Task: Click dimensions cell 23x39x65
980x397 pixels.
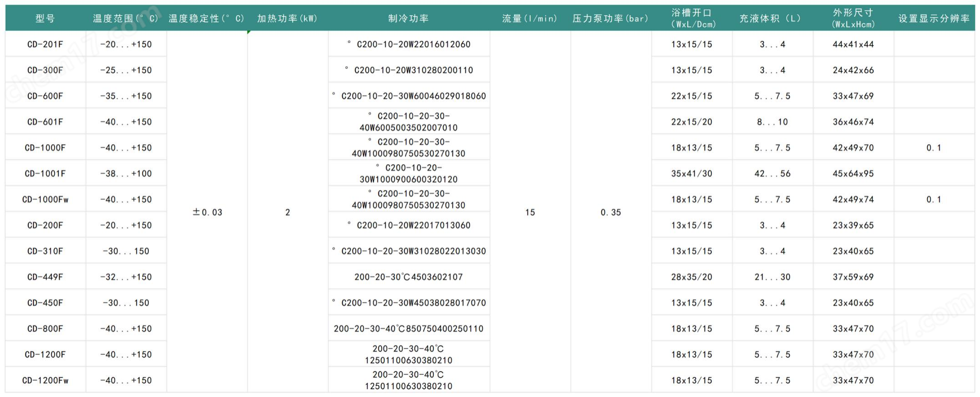Action: 853,225
